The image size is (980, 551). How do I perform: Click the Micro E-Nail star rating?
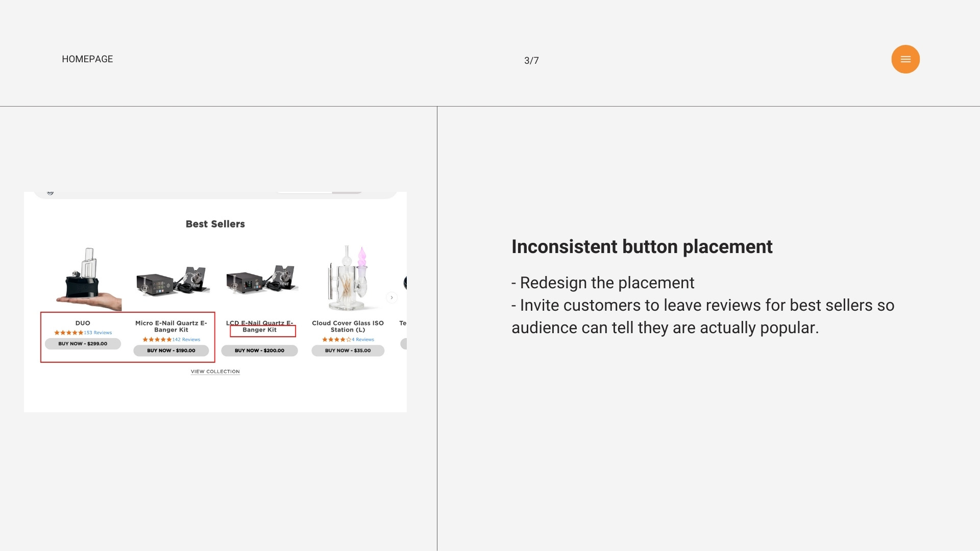pyautogui.click(x=157, y=340)
